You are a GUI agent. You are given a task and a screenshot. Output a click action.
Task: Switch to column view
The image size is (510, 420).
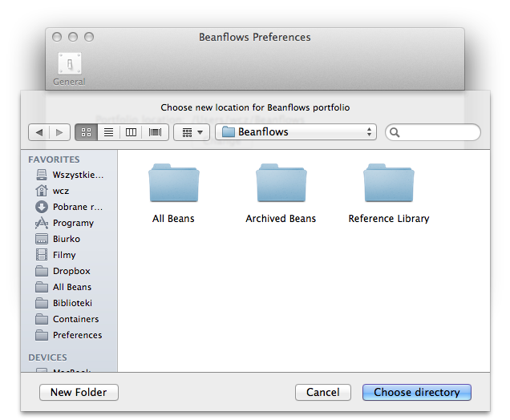[x=131, y=132]
